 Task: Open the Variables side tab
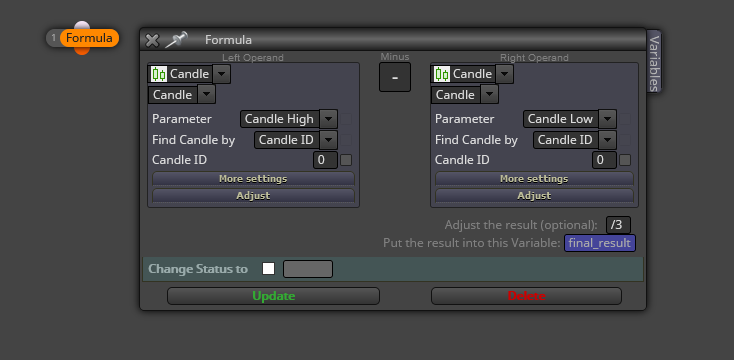coord(654,63)
